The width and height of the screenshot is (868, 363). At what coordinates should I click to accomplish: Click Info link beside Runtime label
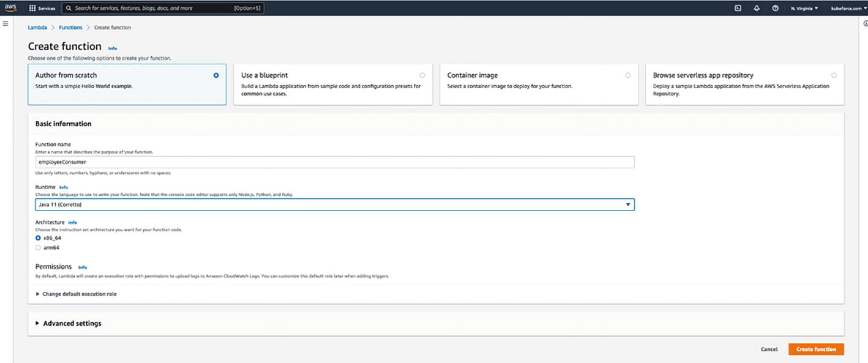click(x=64, y=187)
